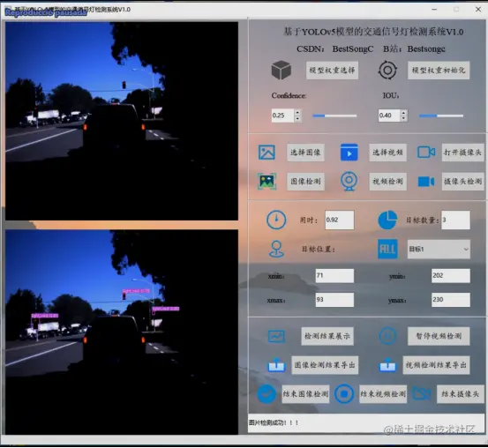Decrease the IOU value with the down arrow
The width and height of the screenshot is (488, 448).
pyautogui.click(x=403, y=118)
